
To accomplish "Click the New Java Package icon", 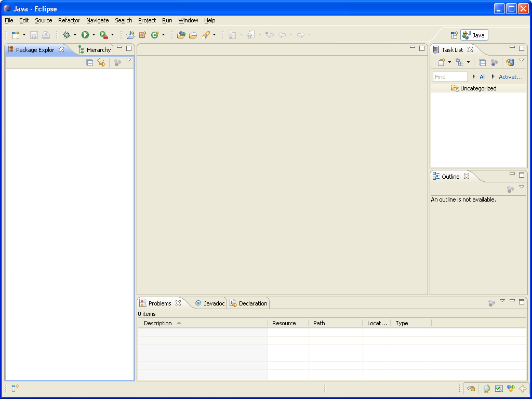I will [142, 35].
